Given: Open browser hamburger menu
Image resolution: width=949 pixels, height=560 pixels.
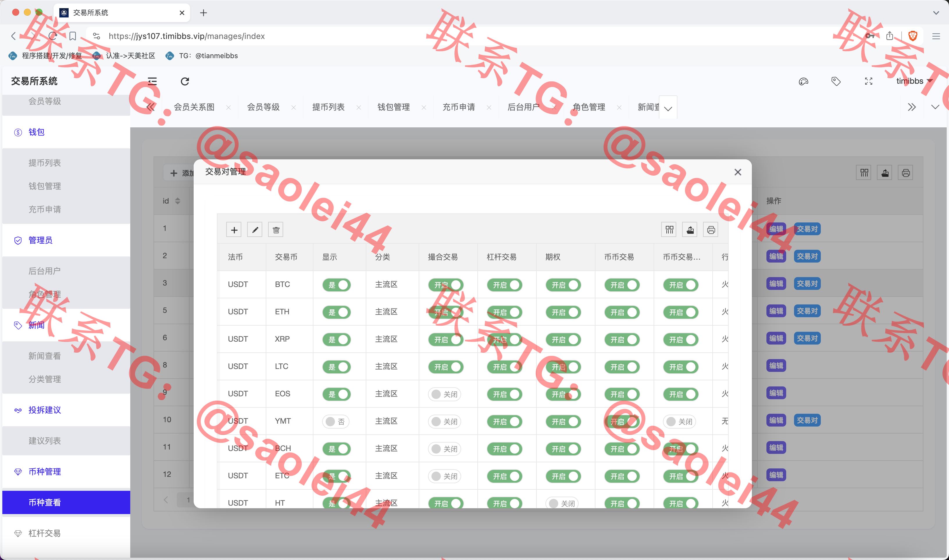Looking at the screenshot, I should pyautogui.click(x=936, y=36).
